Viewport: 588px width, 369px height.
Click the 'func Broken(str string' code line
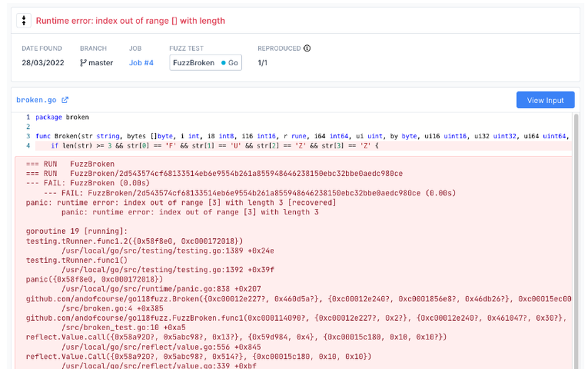(302, 136)
